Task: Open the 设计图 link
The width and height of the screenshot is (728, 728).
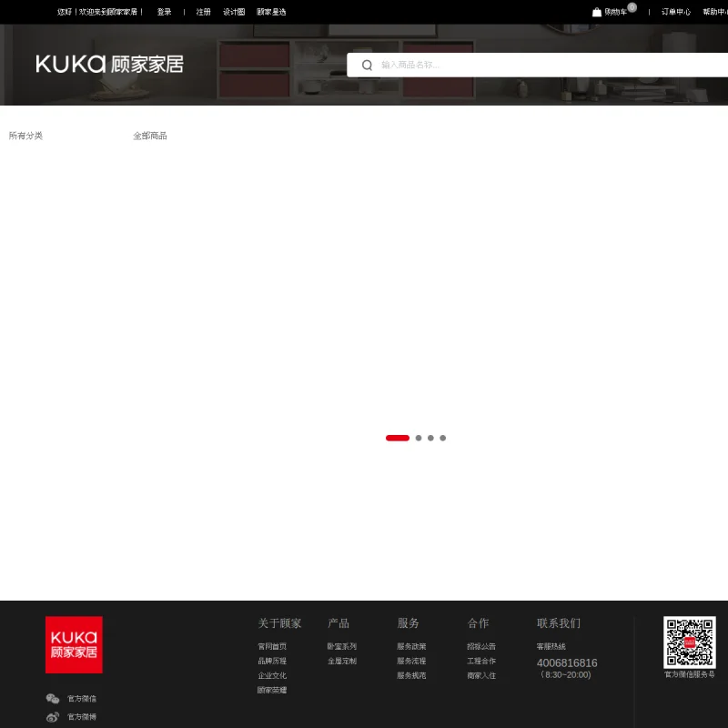Action: (x=234, y=12)
